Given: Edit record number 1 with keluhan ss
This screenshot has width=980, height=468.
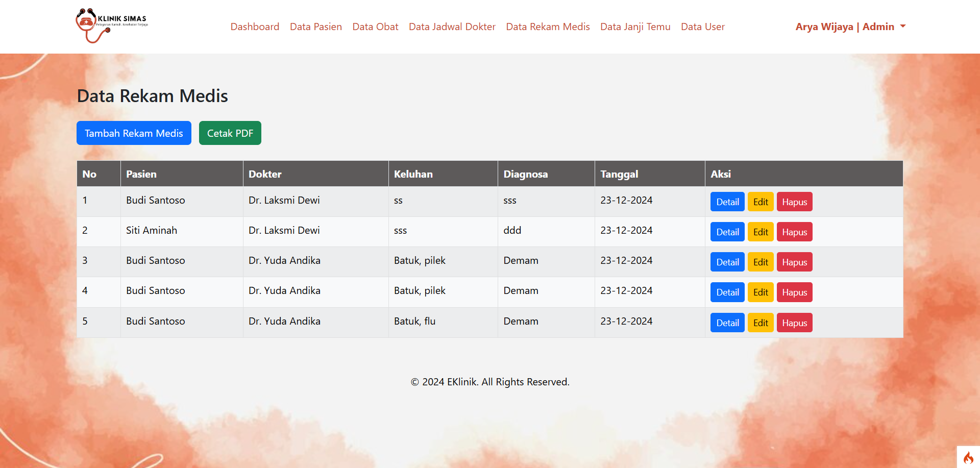Looking at the screenshot, I should click(x=761, y=202).
